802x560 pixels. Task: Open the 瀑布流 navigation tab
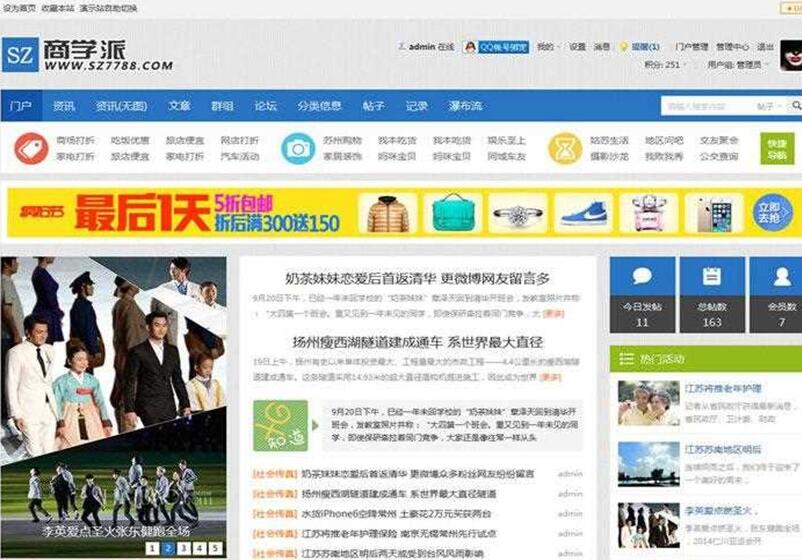[465, 106]
